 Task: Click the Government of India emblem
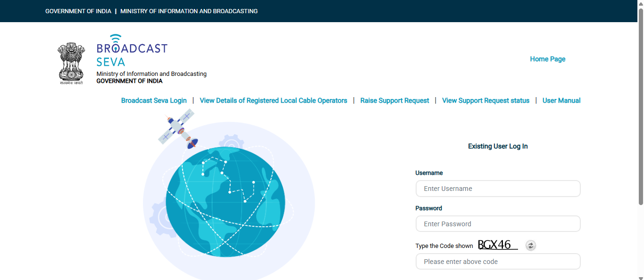(71, 63)
